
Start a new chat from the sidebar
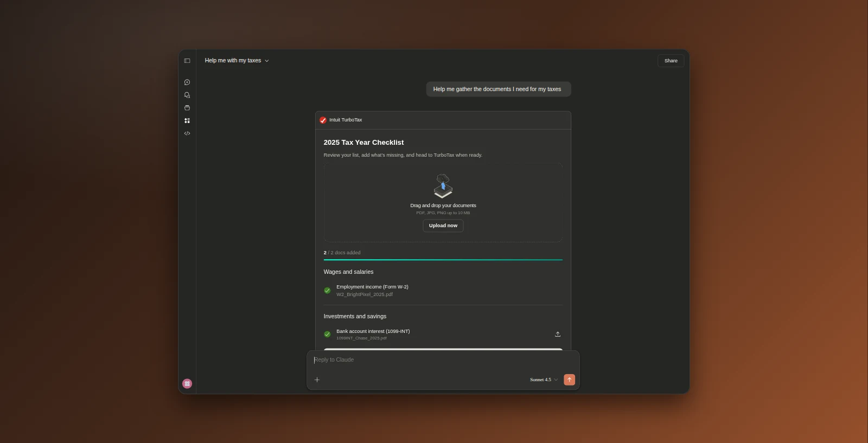click(x=187, y=82)
